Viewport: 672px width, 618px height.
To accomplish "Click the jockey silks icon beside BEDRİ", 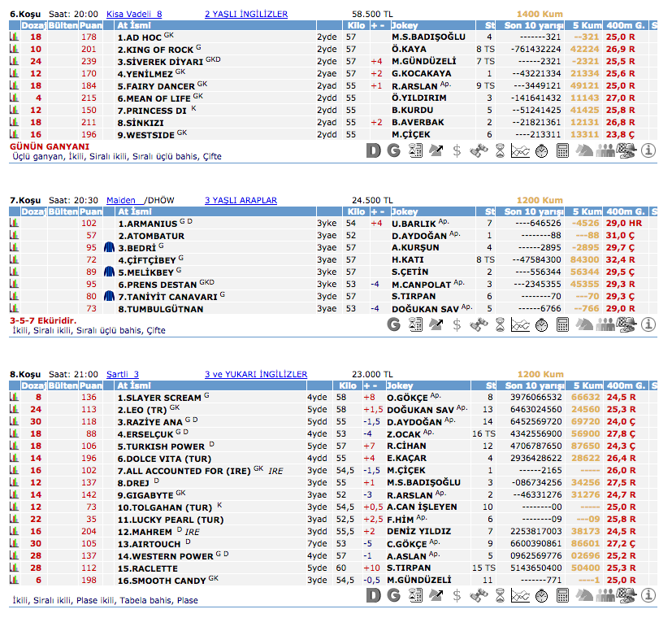I will tap(109, 247).
